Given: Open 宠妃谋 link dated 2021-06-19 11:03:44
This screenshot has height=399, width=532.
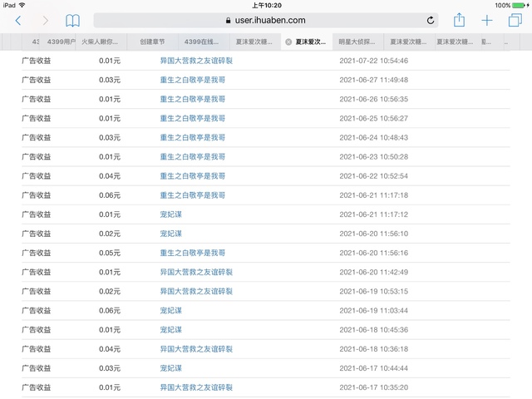Looking at the screenshot, I should [x=170, y=310].
